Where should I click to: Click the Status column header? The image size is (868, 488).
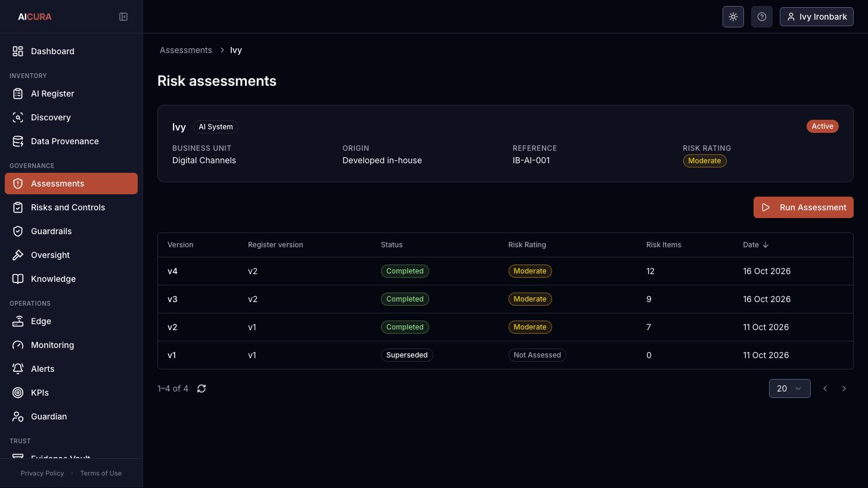pos(392,245)
